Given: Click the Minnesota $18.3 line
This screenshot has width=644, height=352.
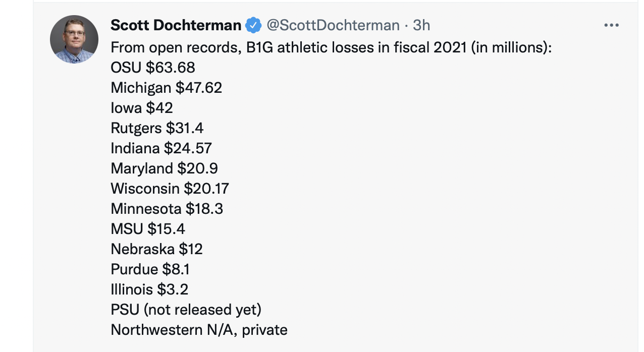Looking at the screenshot, I should pyautogui.click(x=167, y=209).
